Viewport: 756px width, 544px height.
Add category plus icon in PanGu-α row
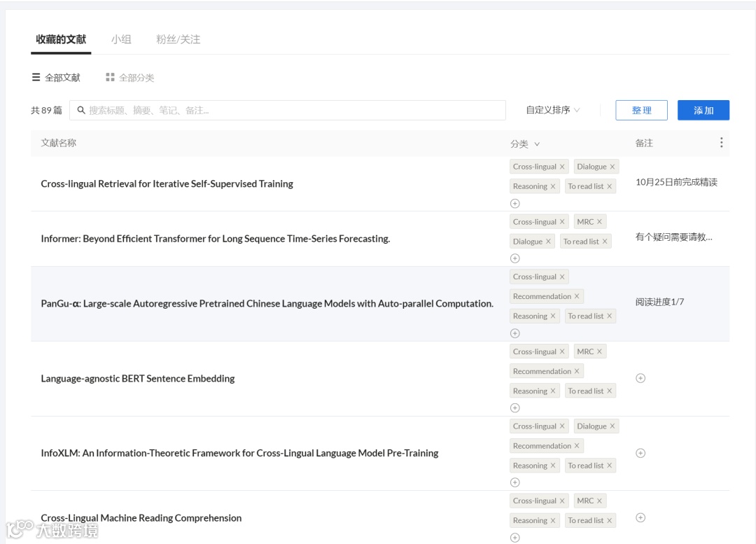point(515,333)
